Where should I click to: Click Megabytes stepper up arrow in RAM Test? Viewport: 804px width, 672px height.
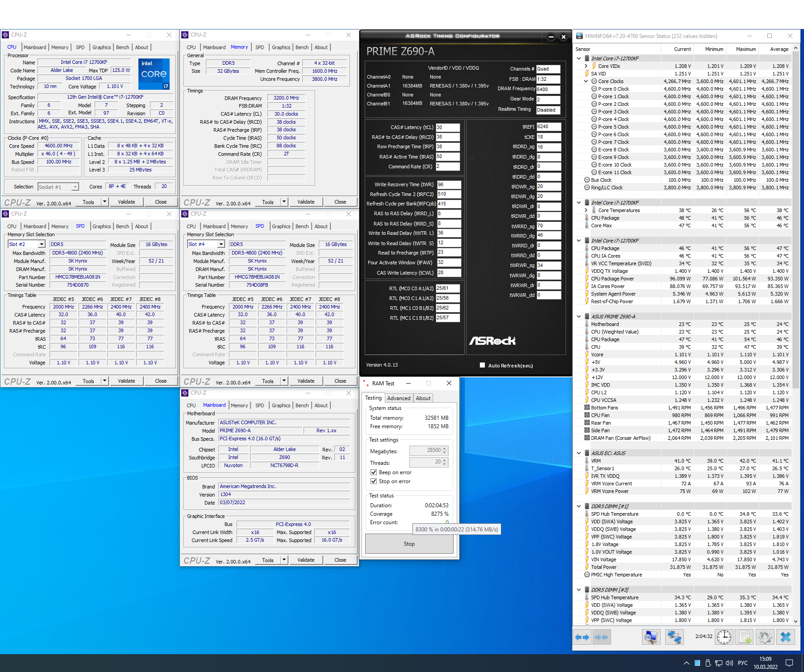pos(445,448)
